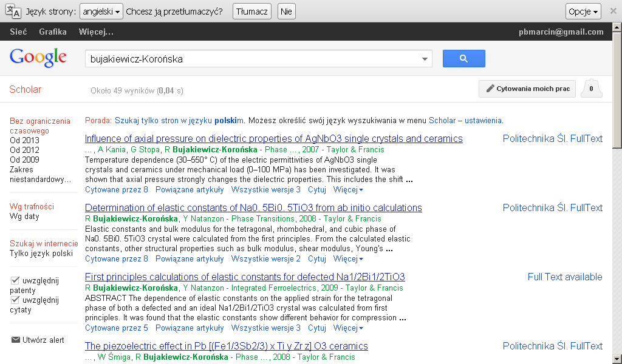Expand the search box suggestions arrow
The image size is (622, 364).
pyautogui.click(x=425, y=59)
